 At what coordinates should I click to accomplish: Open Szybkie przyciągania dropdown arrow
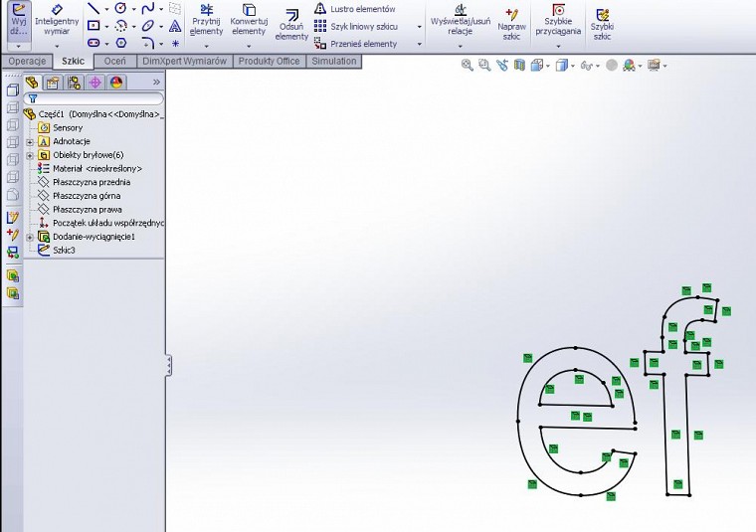[558, 47]
